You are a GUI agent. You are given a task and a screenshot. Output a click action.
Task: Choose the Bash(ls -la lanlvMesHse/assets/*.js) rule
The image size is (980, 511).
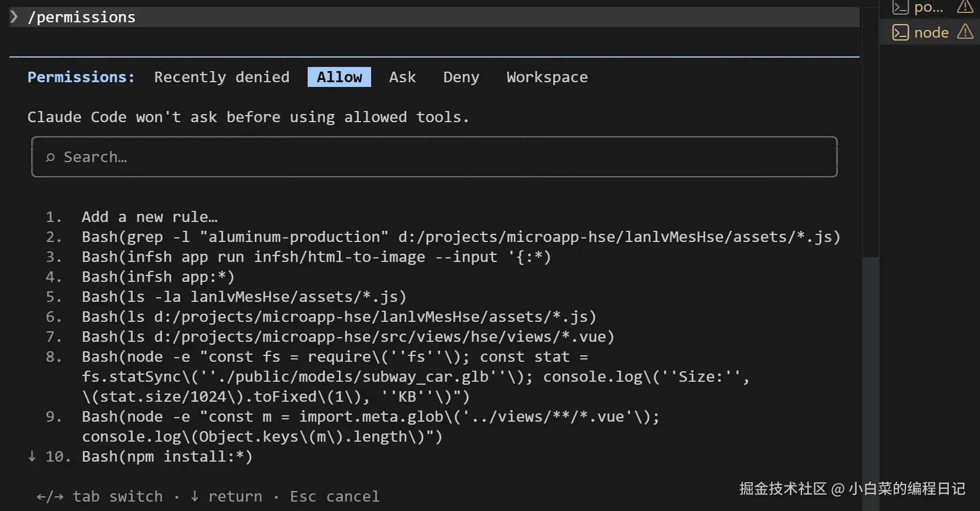coord(244,297)
